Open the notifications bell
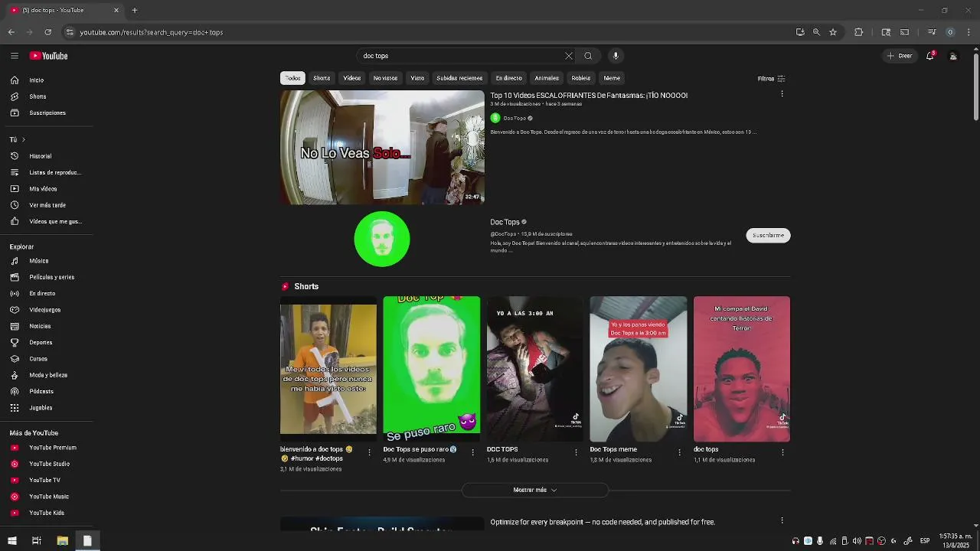 pyautogui.click(x=930, y=56)
